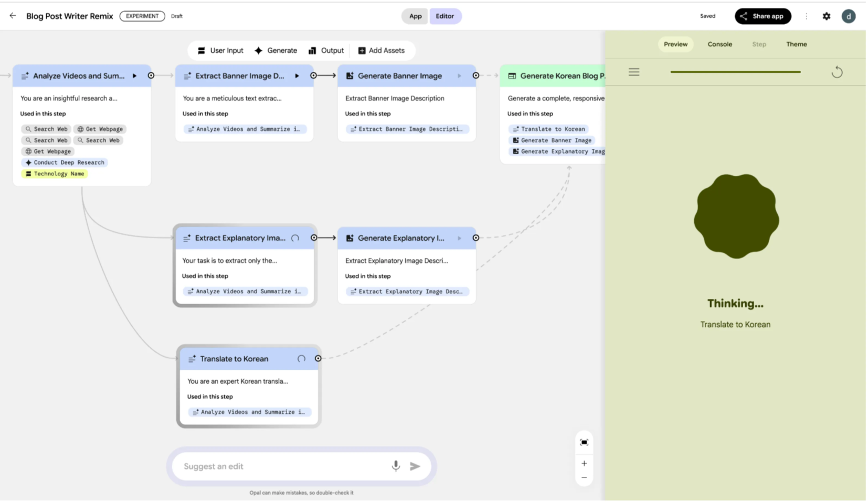Click the back arrow beside the app title
This screenshot has width=868, height=502.
[x=13, y=16]
